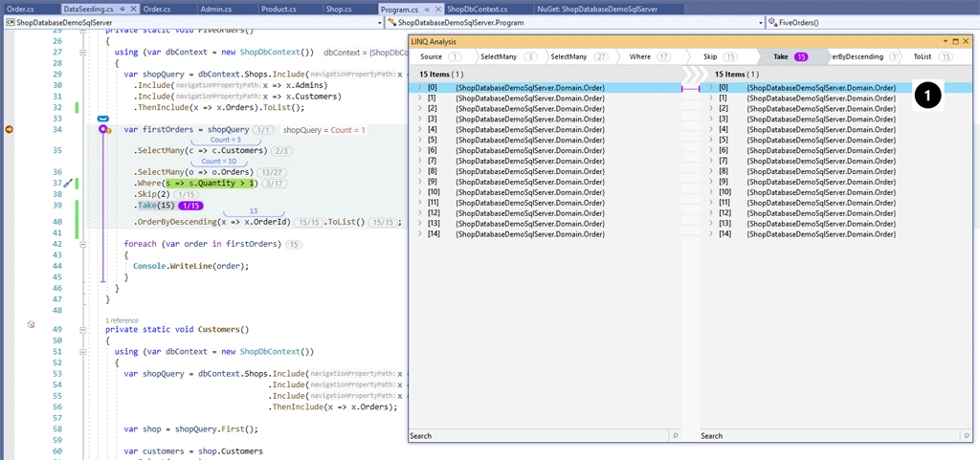Expand item [1] in right LINQ list
The width and height of the screenshot is (980, 460).
click(711, 98)
